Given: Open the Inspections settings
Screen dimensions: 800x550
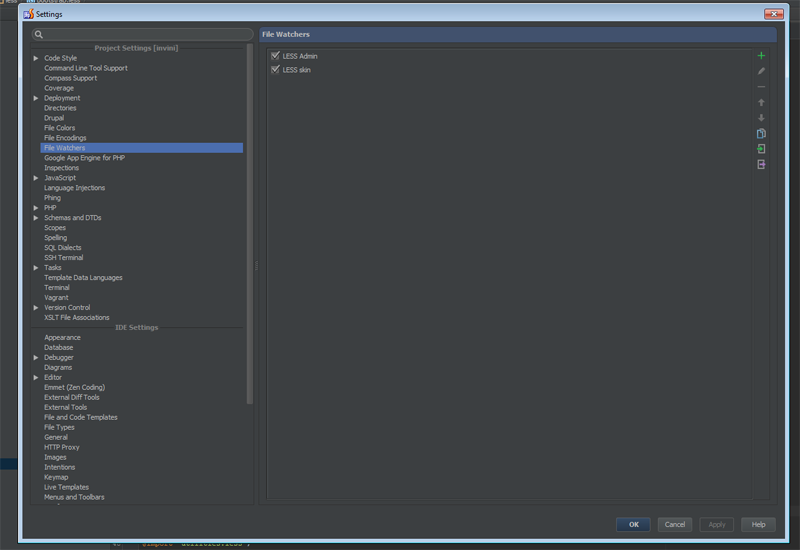Looking at the screenshot, I should [x=61, y=168].
